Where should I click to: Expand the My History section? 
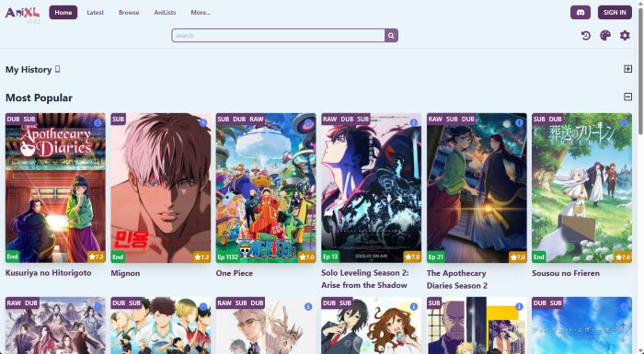[627, 69]
